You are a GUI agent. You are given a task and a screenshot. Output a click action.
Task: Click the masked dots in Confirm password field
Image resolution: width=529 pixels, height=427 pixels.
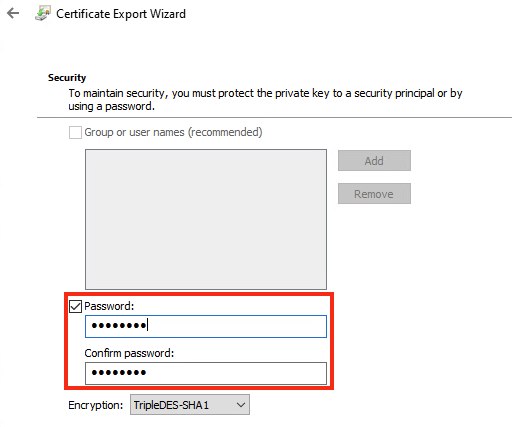point(119,373)
